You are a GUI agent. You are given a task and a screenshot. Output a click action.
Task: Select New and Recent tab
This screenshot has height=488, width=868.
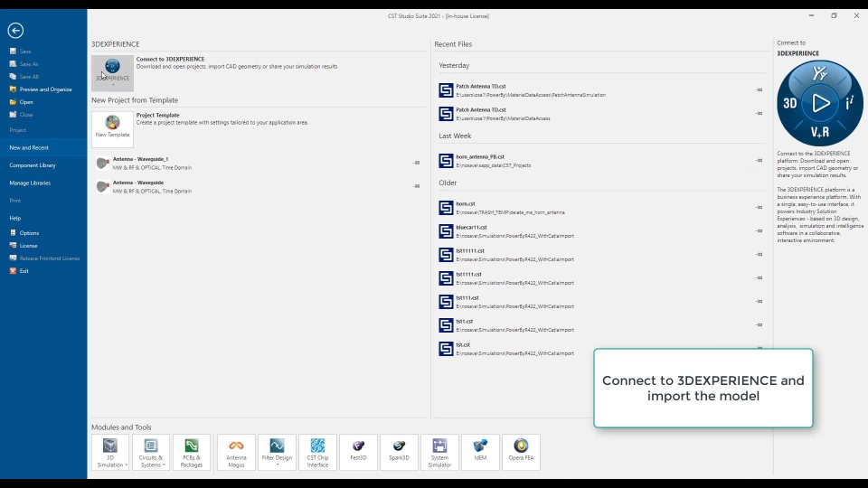(43, 147)
